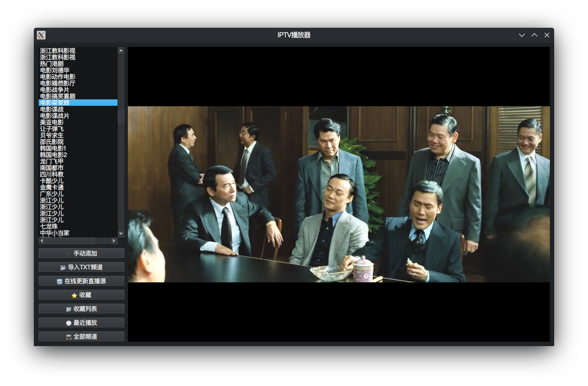The height and width of the screenshot is (386, 588).
Task: Select the 电影谍战片 channel
Action: [x=78, y=116]
